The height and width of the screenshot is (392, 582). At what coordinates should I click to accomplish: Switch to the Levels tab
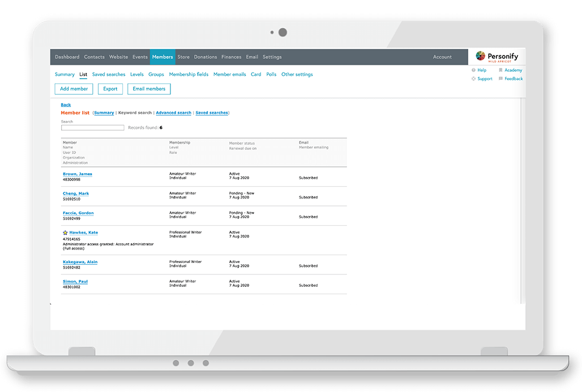136,74
